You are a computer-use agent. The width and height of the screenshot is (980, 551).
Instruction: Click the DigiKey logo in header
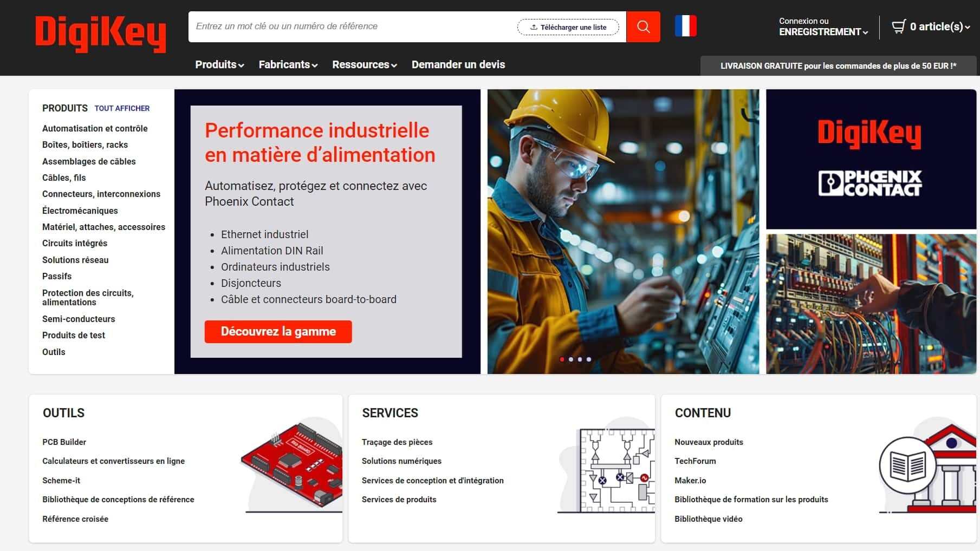click(x=100, y=34)
